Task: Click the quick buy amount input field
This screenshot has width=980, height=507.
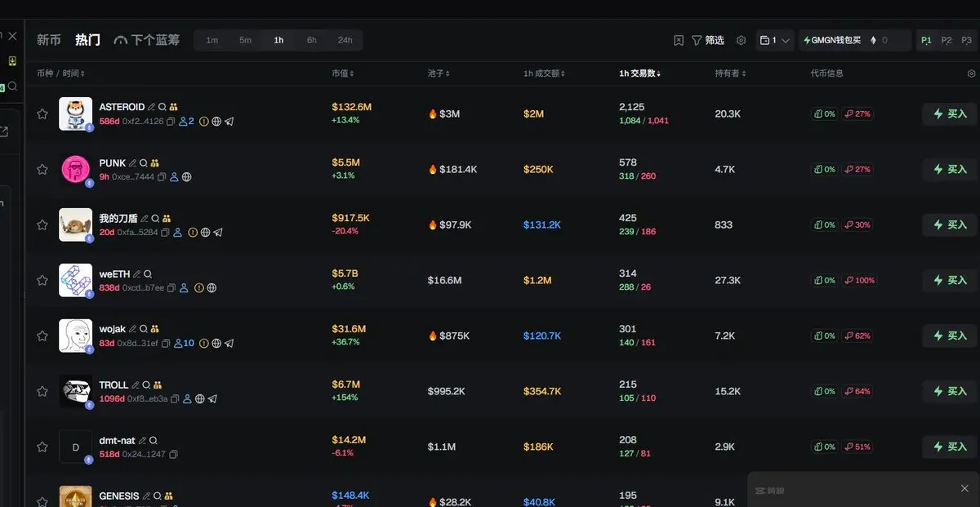Action: 890,40
